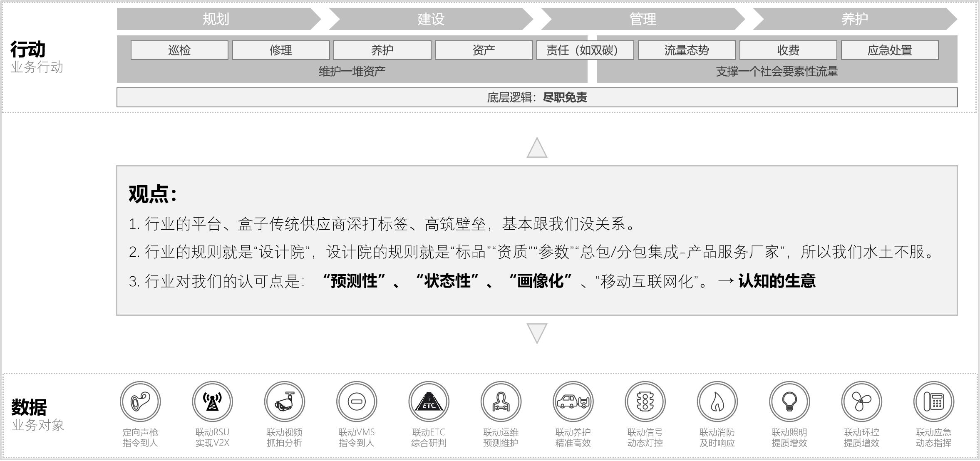Click the 巡检 box
The height and width of the screenshot is (461, 980).
179,50
